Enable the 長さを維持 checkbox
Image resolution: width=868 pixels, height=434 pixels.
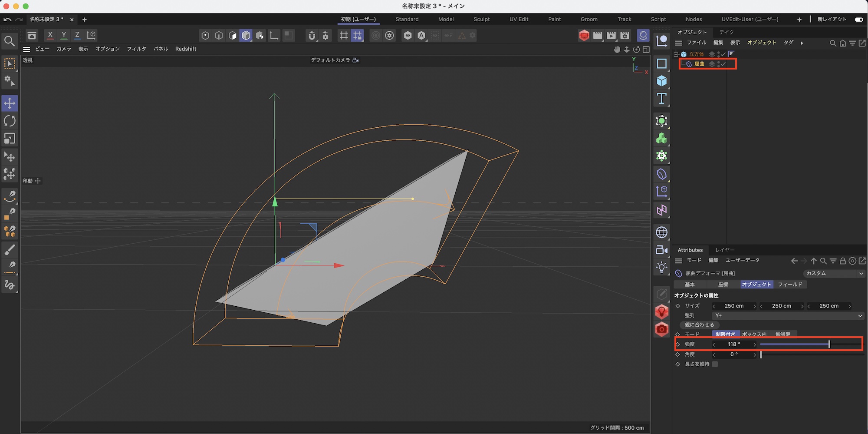tap(715, 364)
